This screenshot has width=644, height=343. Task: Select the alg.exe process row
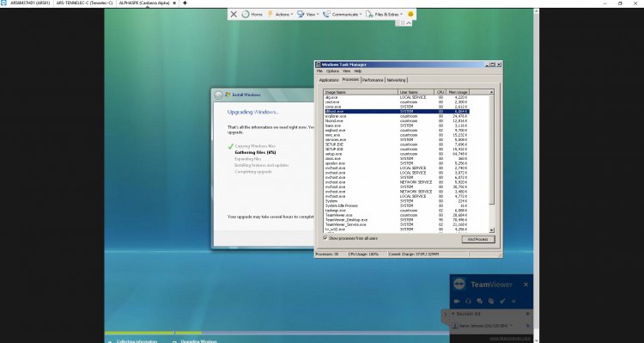coord(397,97)
